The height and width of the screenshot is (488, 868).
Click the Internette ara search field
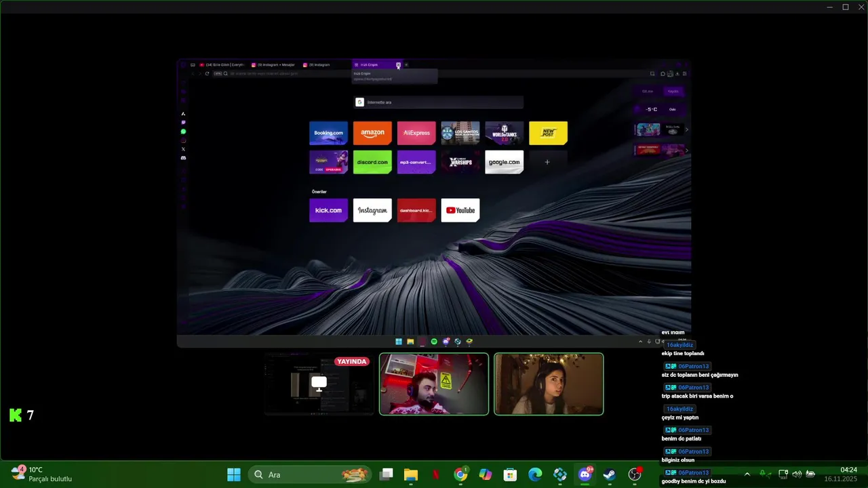tap(439, 102)
